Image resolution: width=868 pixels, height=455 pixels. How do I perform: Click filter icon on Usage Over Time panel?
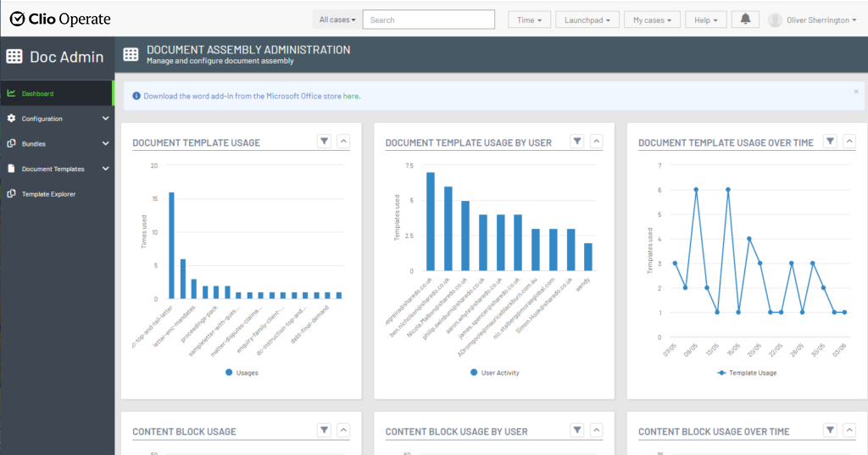[x=830, y=141]
